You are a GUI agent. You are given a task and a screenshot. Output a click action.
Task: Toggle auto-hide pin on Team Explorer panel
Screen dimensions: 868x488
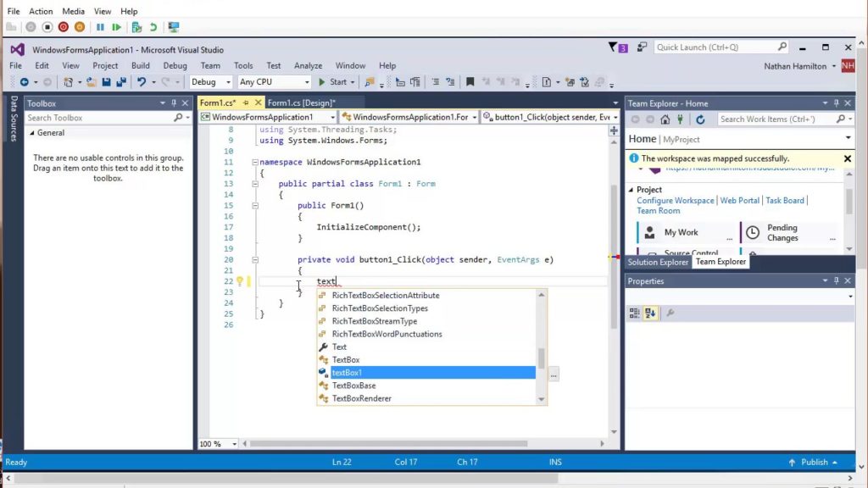pos(837,103)
